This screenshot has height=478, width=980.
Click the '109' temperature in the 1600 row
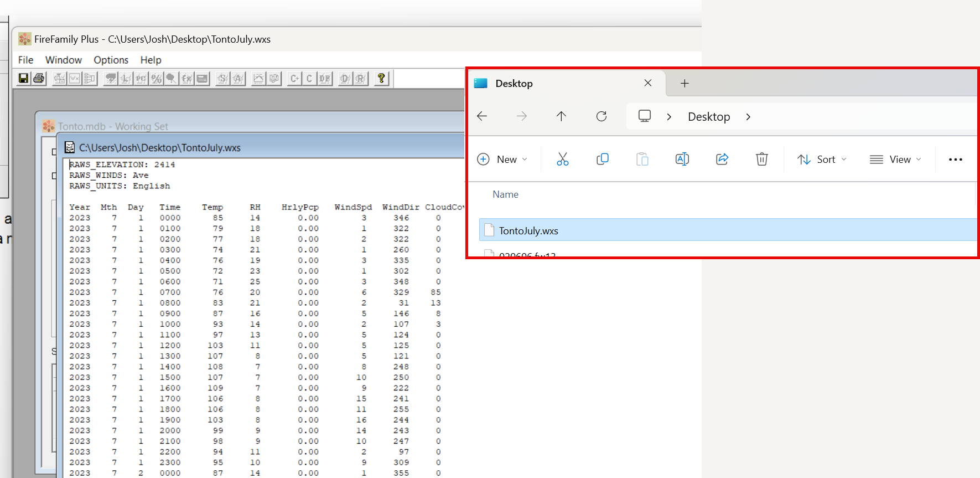pos(215,388)
